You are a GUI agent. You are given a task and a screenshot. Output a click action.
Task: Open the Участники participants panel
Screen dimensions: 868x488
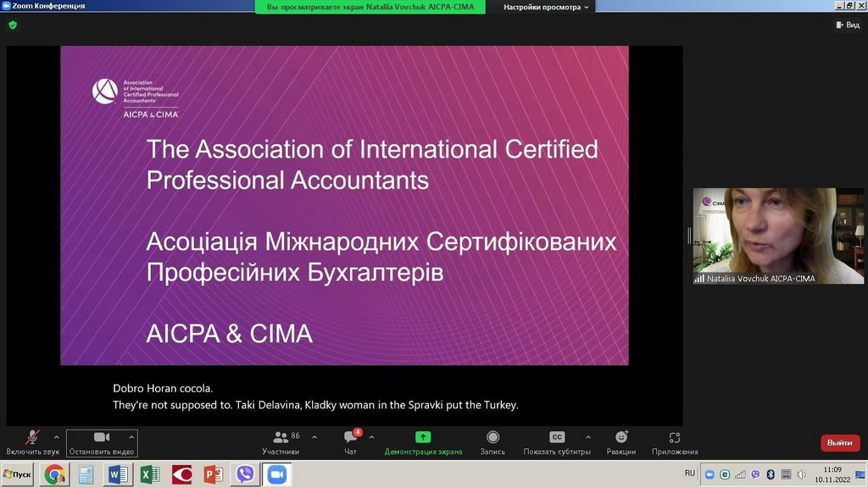pos(281,442)
